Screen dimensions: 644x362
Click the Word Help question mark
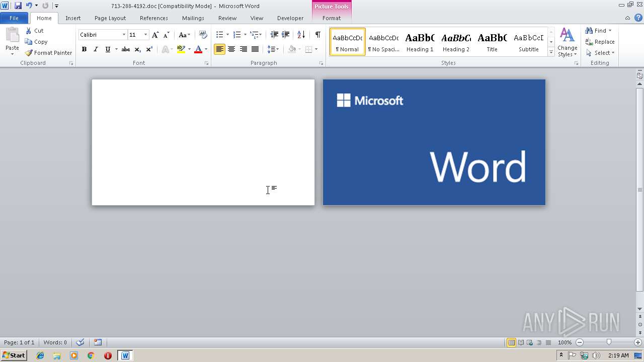click(638, 18)
